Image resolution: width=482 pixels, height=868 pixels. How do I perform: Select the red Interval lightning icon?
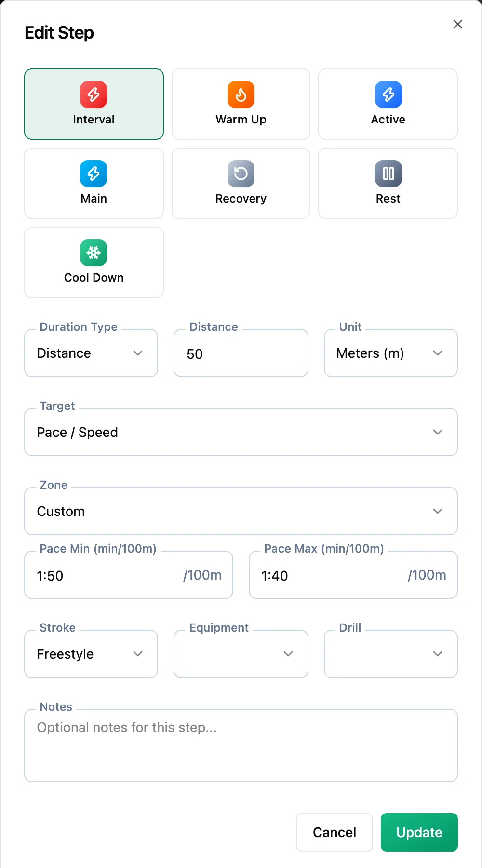[94, 95]
